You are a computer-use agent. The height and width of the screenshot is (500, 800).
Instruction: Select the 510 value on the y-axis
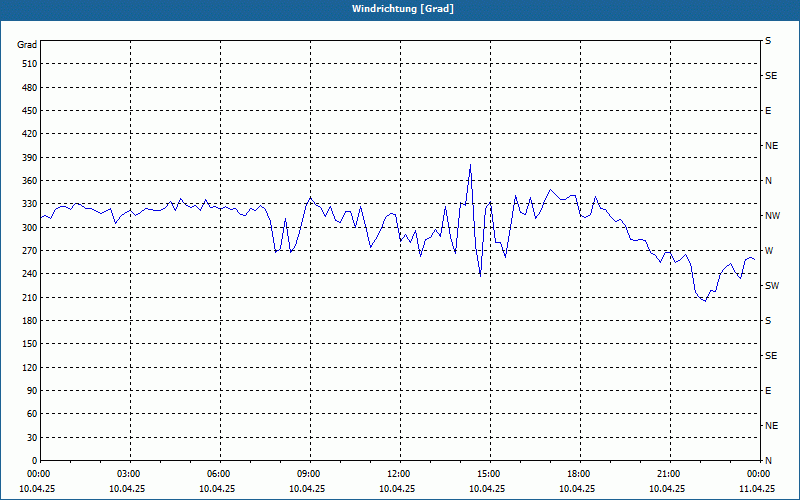click(x=29, y=64)
